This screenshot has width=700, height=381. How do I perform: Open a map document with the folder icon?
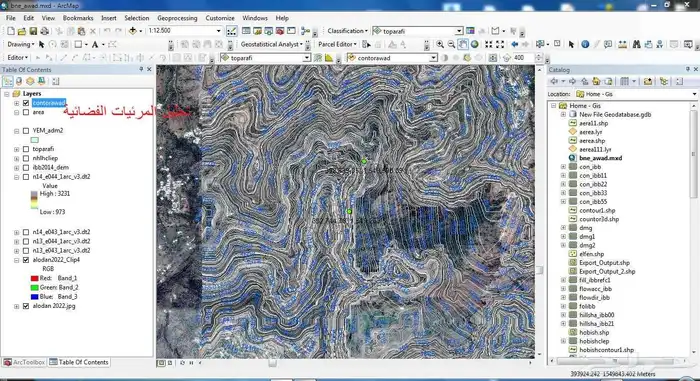pyautogui.click(x=22, y=31)
